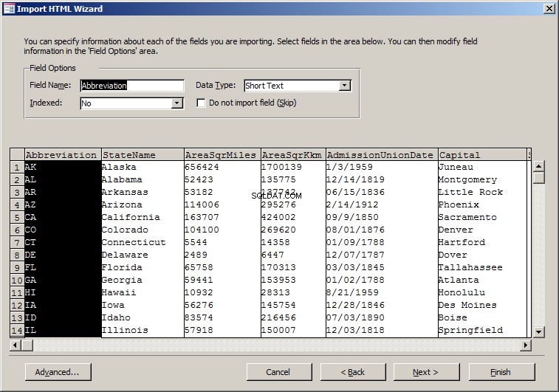
Task: Click the Tallahassee capital cell
Action: coord(482,267)
